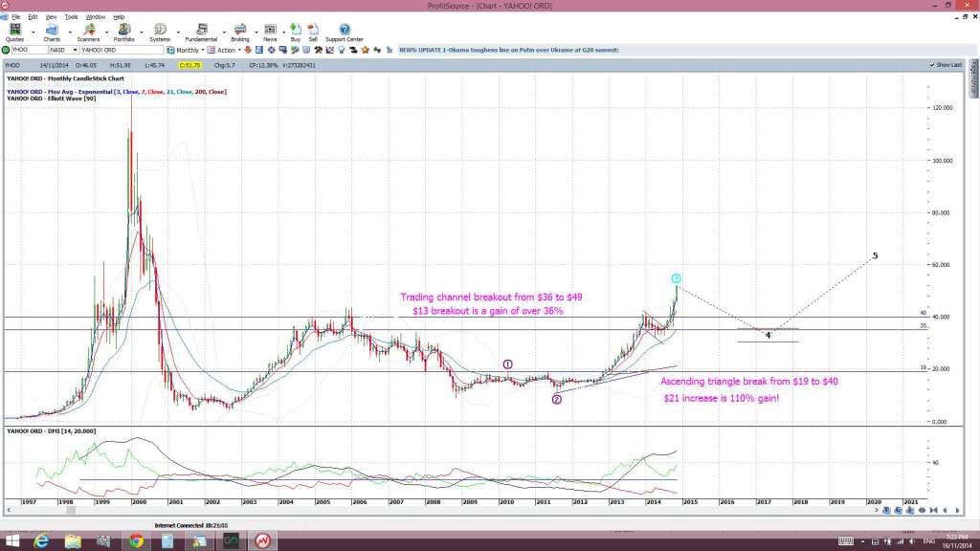Click the hammer tools icon in chart toolbar
The width and height of the screenshot is (980, 551).
tap(318, 50)
